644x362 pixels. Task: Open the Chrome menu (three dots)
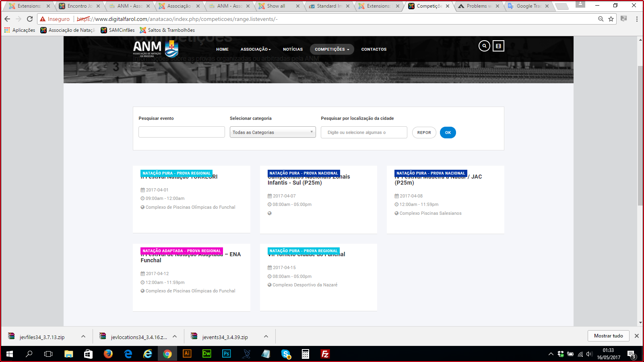click(x=637, y=19)
